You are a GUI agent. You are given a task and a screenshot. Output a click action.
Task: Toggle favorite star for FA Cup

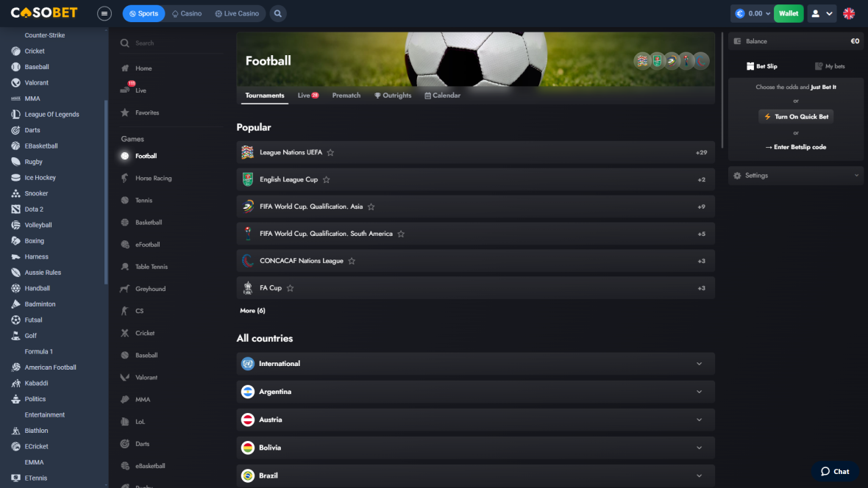pyautogui.click(x=290, y=287)
